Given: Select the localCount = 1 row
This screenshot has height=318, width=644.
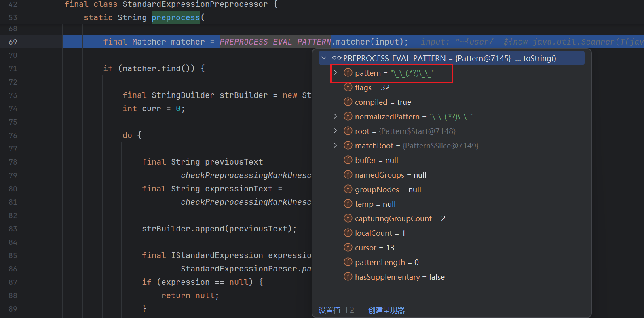Looking at the screenshot, I should (380, 233).
